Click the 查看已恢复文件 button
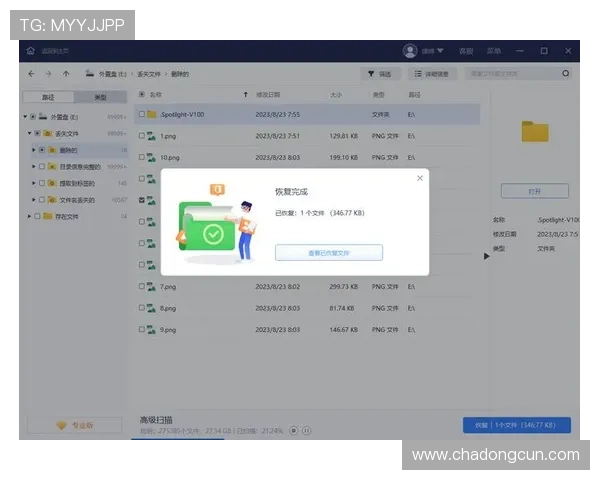The width and height of the screenshot is (600, 480). (329, 253)
